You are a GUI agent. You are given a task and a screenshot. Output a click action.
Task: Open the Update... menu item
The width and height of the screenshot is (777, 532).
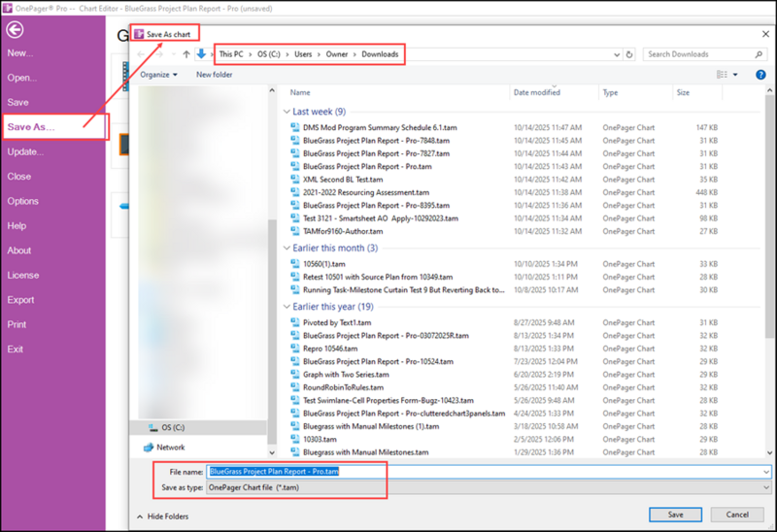pos(25,151)
